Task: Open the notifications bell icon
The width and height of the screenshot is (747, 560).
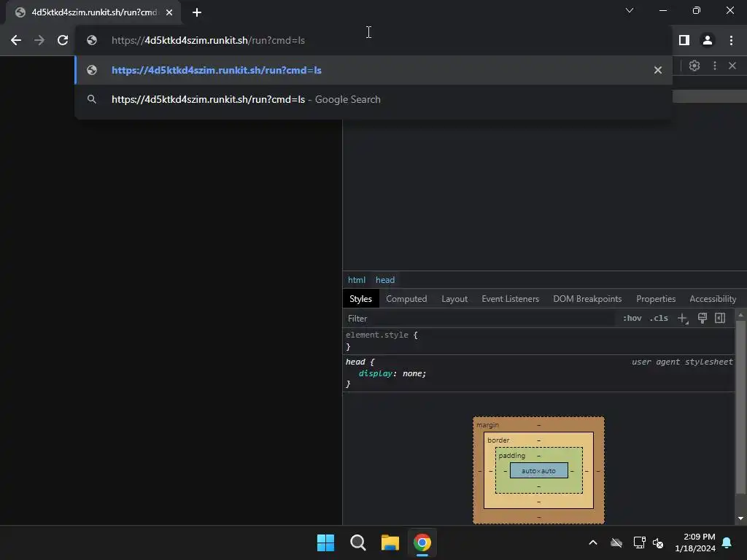Action: click(x=727, y=542)
